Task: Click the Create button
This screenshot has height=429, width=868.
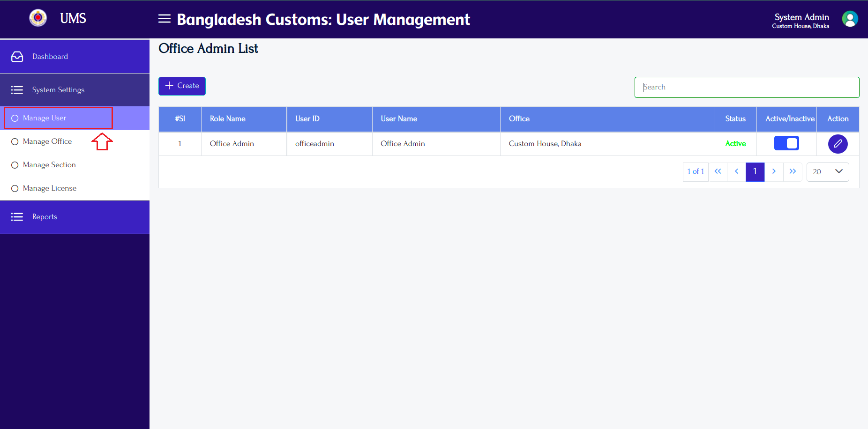Action: [x=182, y=86]
